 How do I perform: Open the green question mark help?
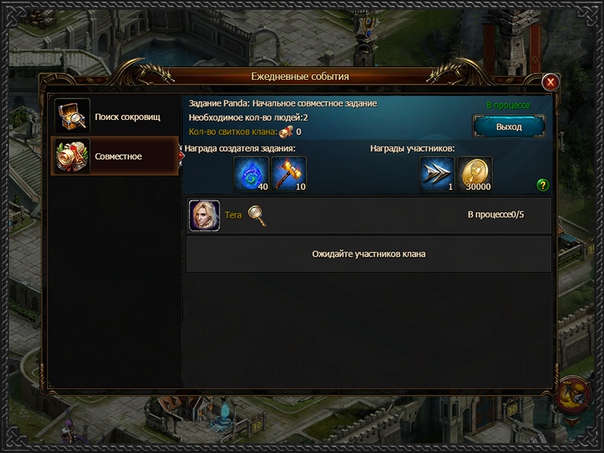[x=543, y=185]
